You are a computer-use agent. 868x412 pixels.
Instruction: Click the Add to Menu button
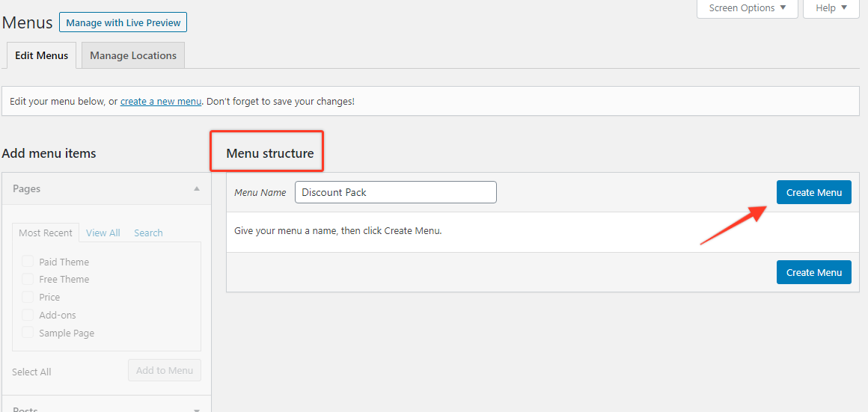coord(165,371)
